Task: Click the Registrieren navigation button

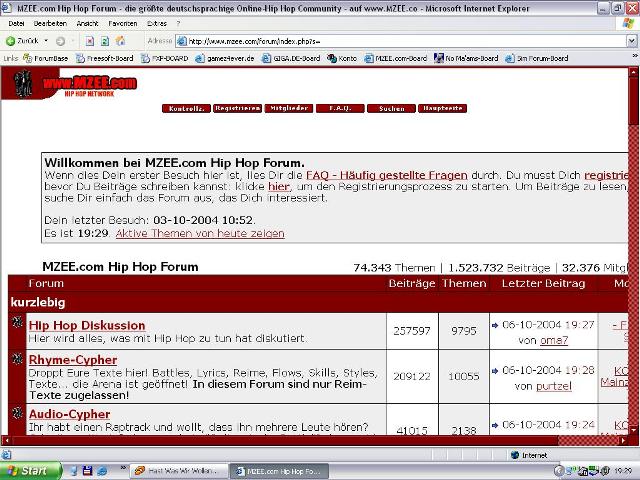Action: (x=237, y=108)
